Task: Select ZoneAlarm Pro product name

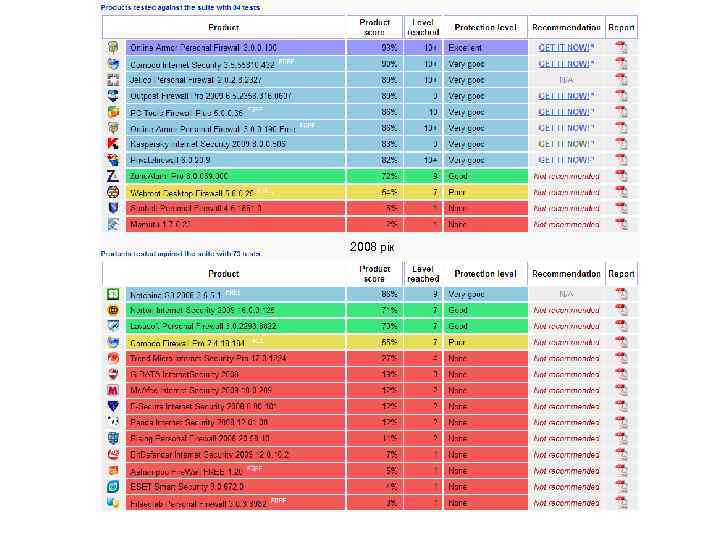Action: [x=179, y=176]
